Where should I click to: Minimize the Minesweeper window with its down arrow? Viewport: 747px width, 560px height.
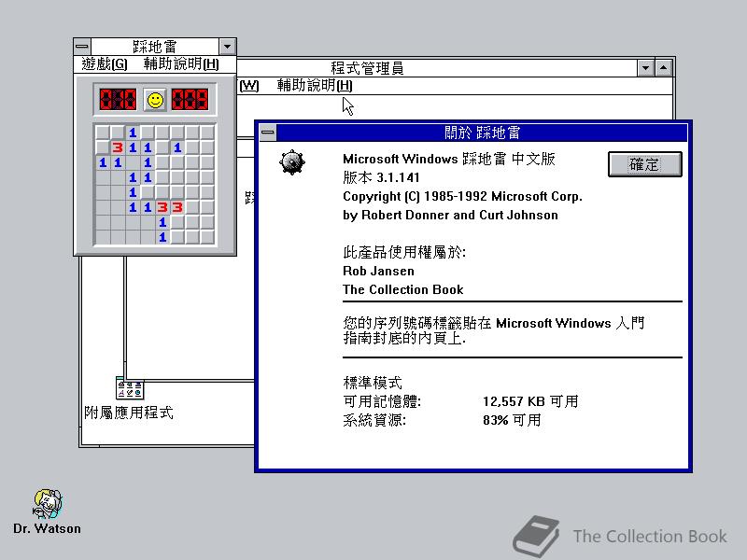click(227, 47)
